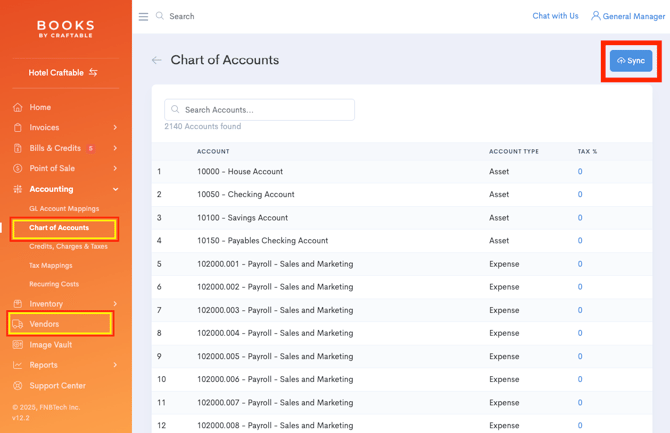The width and height of the screenshot is (670, 433).
Task: Open the Chat with Us link
Action: (x=555, y=16)
